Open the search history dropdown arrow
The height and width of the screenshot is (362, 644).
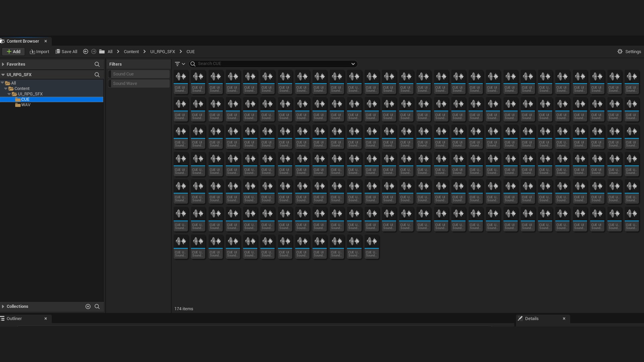[353, 64]
